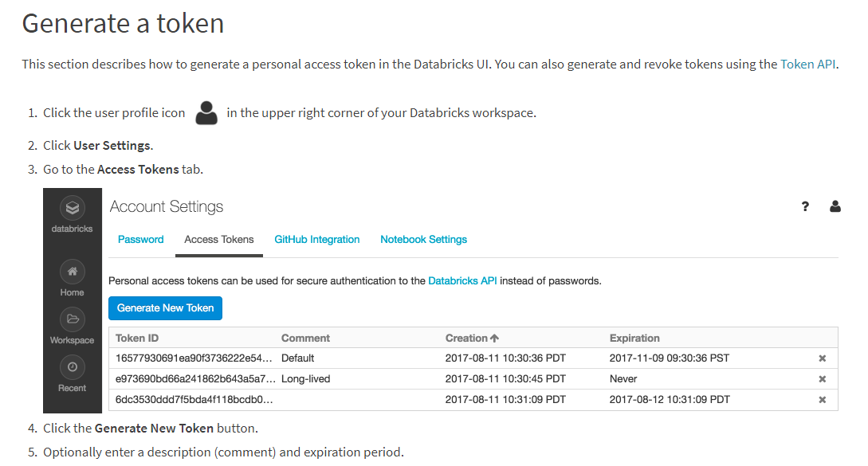Open the Databricks API link
Image resolution: width=868 pixels, height=466 pixels.
point(463,281)
